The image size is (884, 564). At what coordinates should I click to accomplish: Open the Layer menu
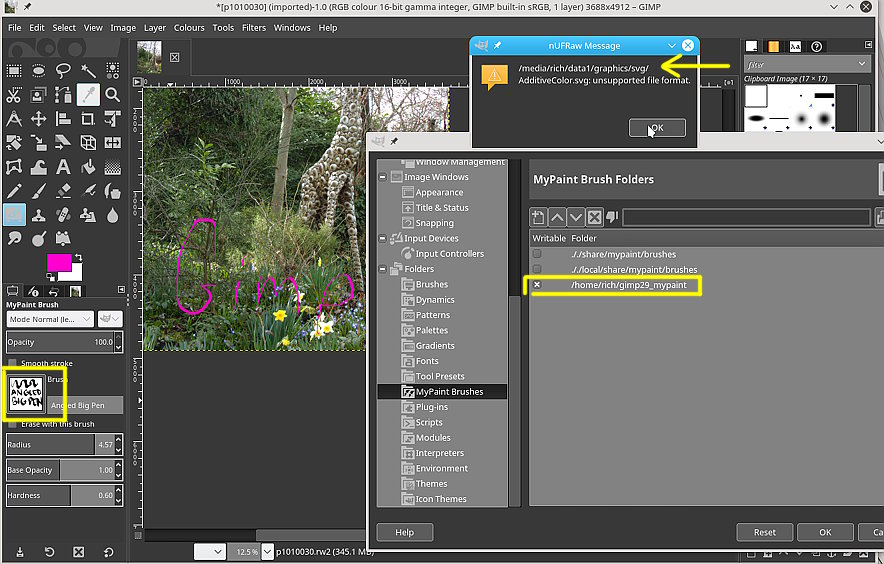point(154,28)
